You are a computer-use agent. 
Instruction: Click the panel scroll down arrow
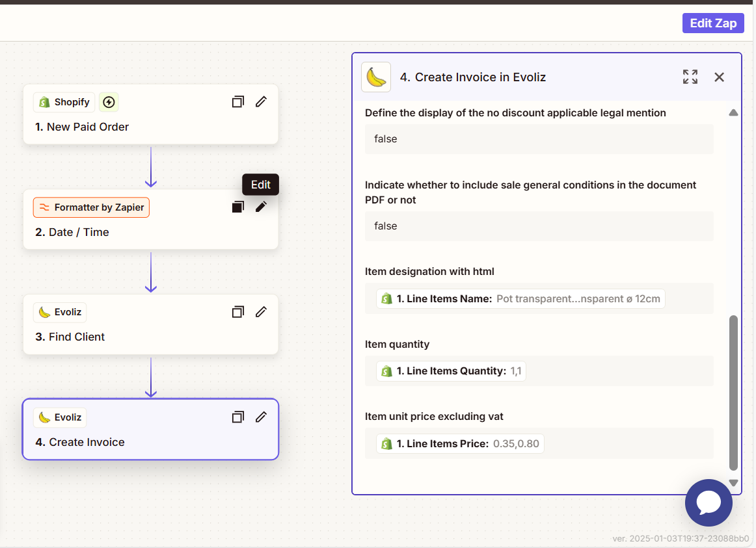[733, 482]
